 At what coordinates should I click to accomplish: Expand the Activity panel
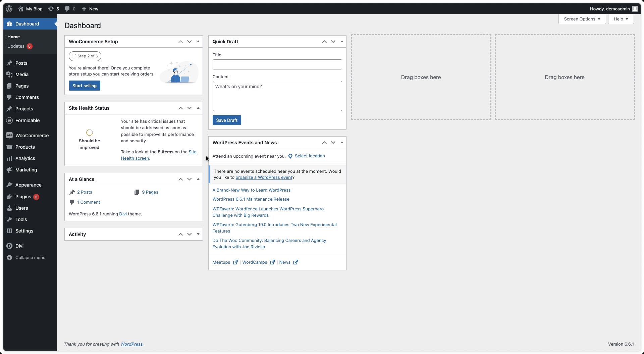[198, 234]
